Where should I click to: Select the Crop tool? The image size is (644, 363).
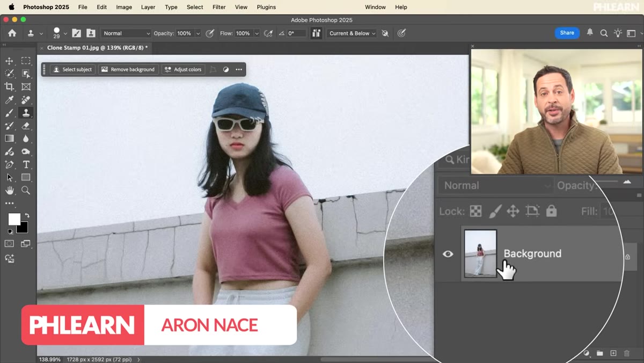[9, 86]
